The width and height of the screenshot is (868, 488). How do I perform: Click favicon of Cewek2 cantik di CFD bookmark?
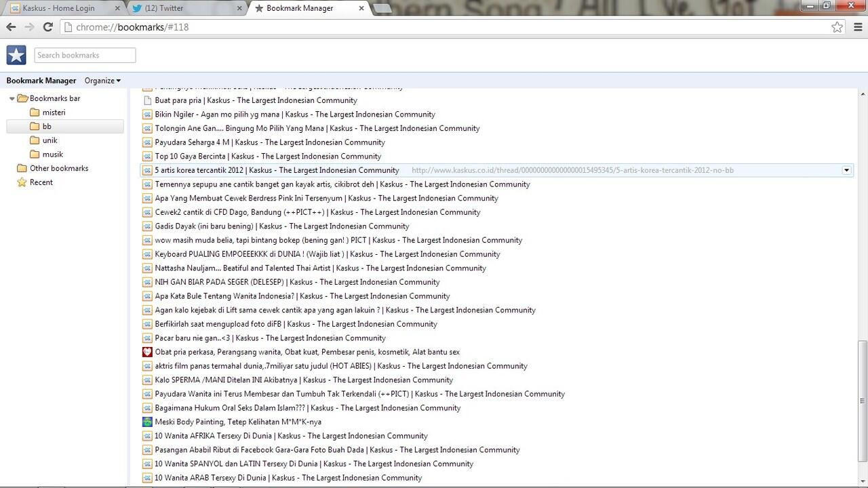point(147,212)
